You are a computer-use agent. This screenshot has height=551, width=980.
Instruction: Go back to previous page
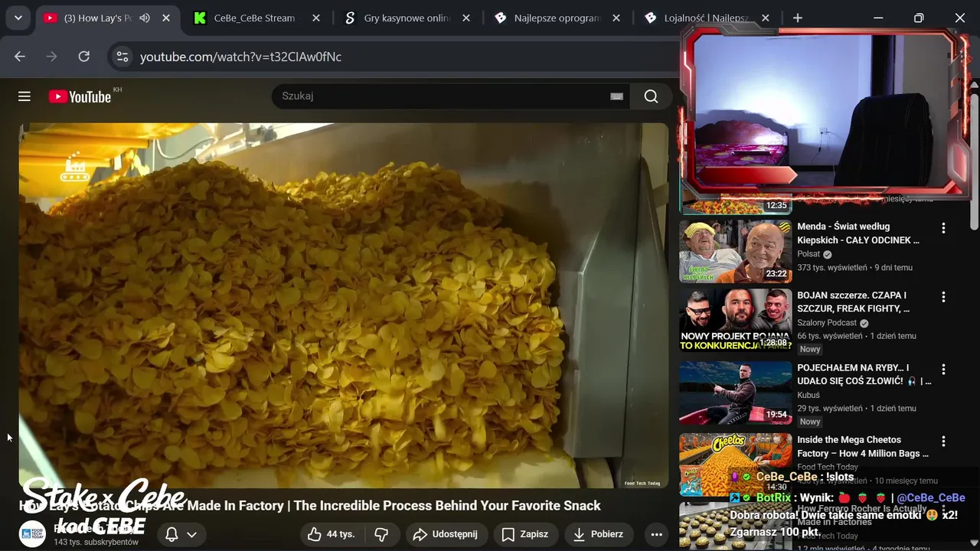(20, 57)
